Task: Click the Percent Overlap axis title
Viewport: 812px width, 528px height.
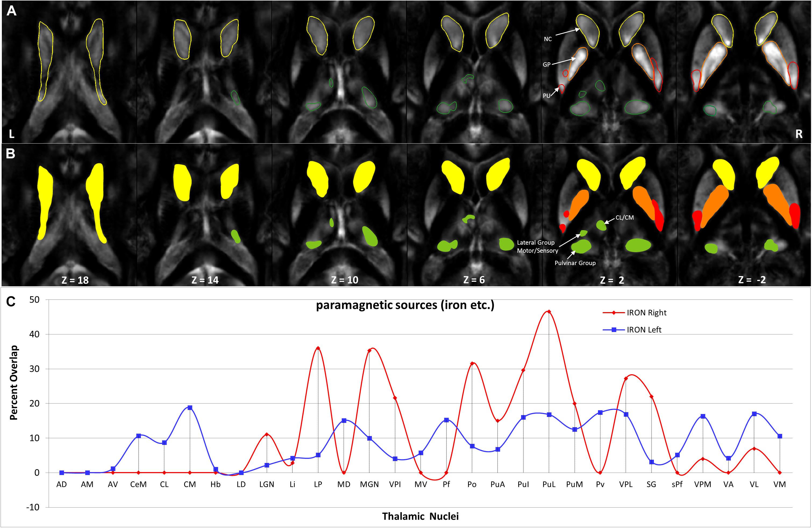Action: [14, 382]
